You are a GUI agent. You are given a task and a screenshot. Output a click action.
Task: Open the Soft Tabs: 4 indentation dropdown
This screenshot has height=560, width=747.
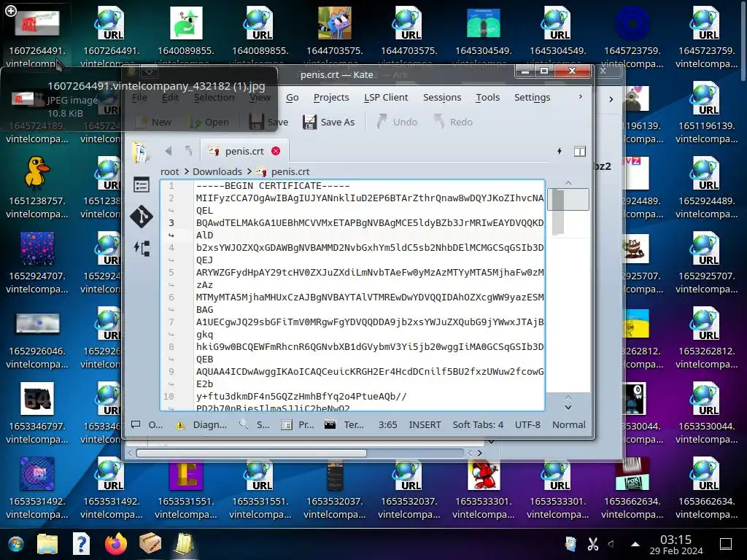(478, 425)
